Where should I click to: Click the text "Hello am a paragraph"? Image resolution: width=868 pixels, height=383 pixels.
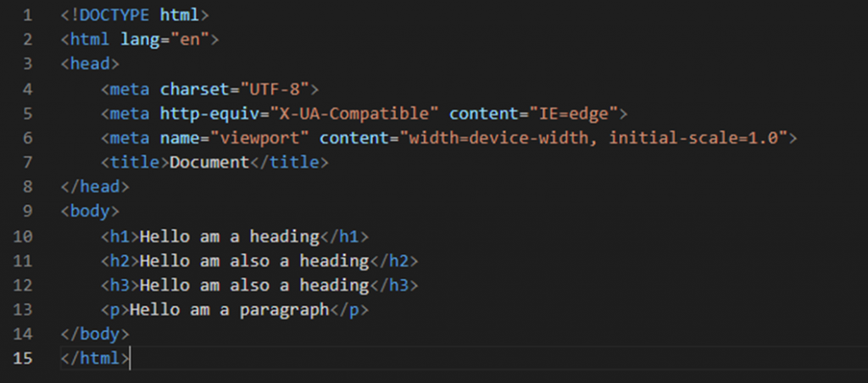coord(230,310)
